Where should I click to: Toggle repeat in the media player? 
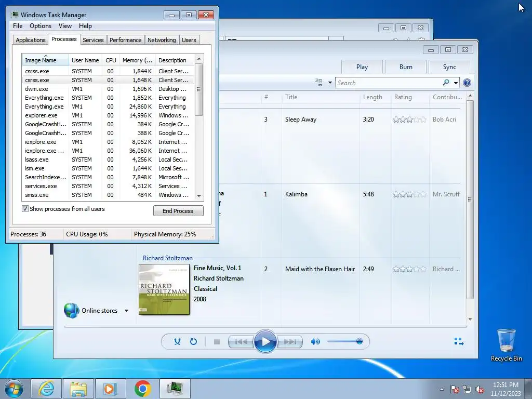tap(193, 342)
